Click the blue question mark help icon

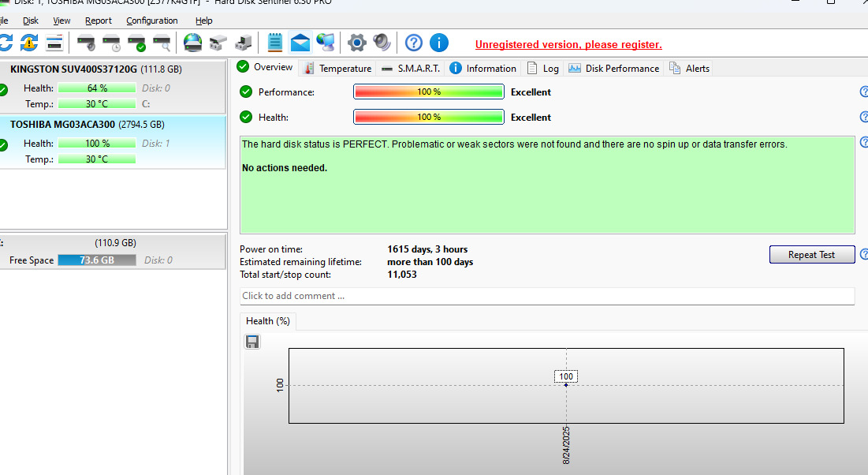tap(414, 43)
